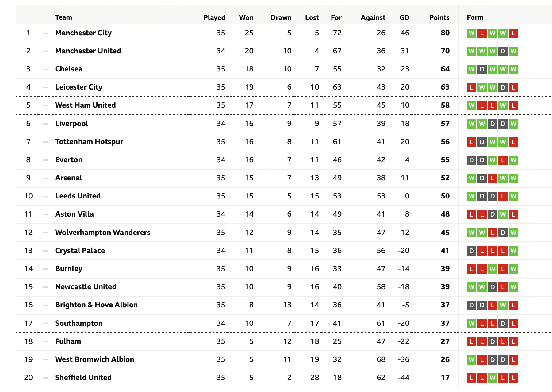Open the Liverpool team link
The image size is (552, 392).
coord(71,124)
